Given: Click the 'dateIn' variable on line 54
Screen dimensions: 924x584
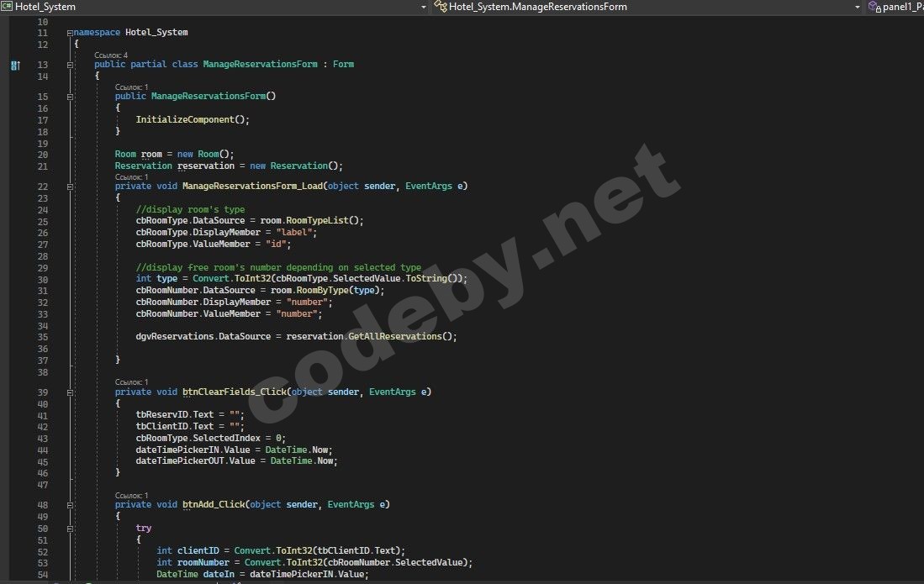Looking at the screenshot, I should (x=219, y=574).
